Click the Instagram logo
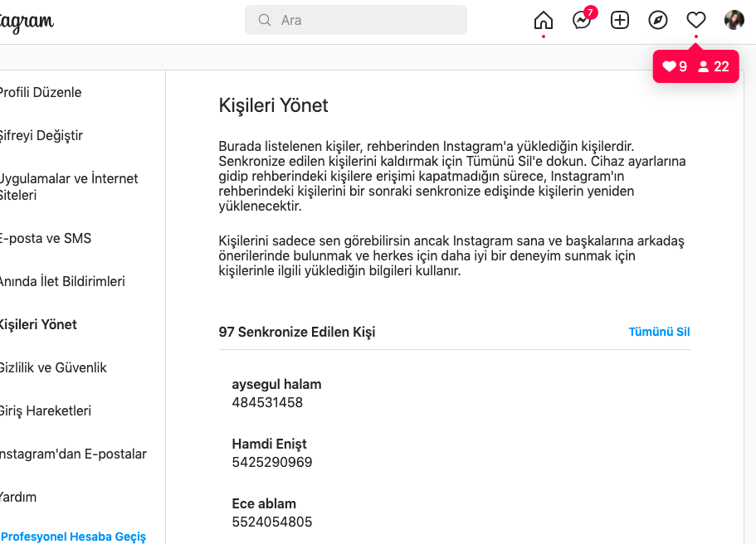 pos(27,22)
